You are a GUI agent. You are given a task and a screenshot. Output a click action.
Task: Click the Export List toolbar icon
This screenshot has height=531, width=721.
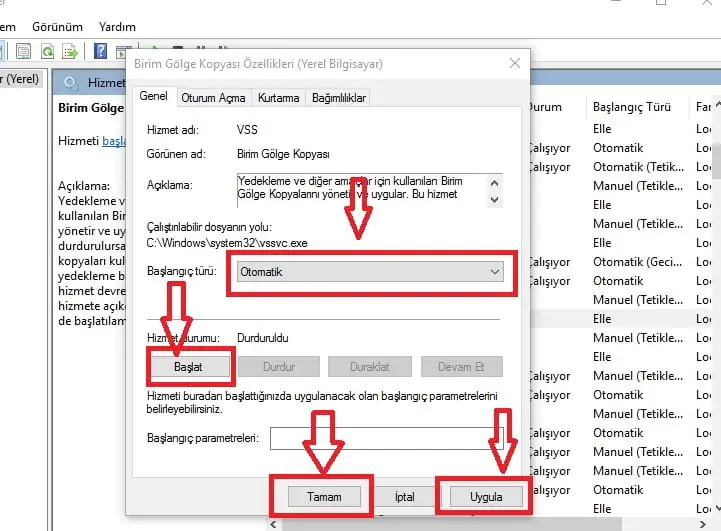click(x=70, y=51)
